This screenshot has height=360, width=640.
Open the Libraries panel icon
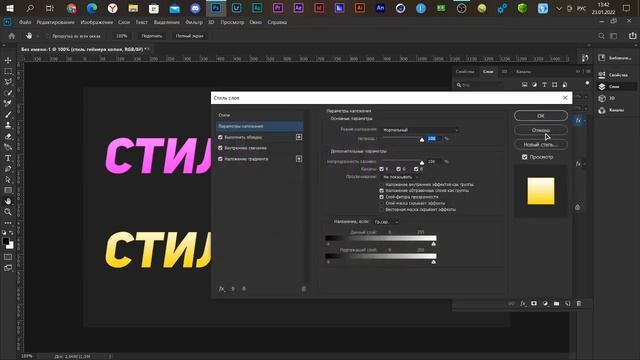tap(602, 58)
